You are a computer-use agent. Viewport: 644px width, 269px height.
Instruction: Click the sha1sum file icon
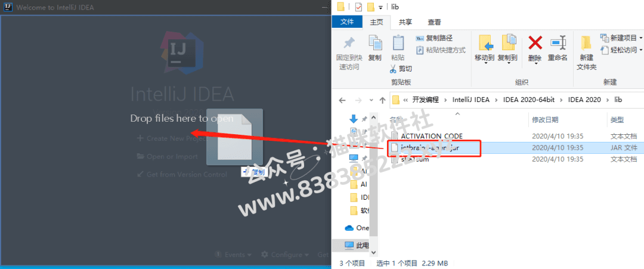coord(394,159)
